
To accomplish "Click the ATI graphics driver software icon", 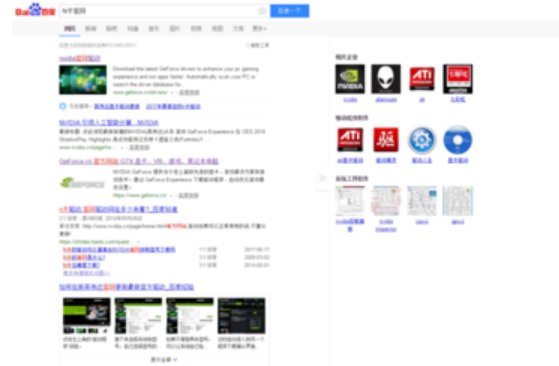I will [x=350, y=140].
